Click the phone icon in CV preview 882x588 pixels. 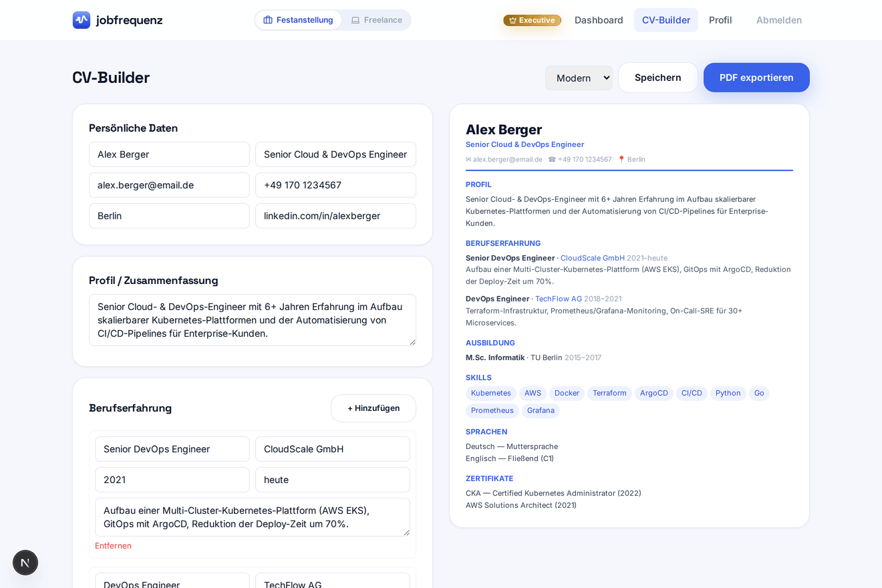pos(552,160)
